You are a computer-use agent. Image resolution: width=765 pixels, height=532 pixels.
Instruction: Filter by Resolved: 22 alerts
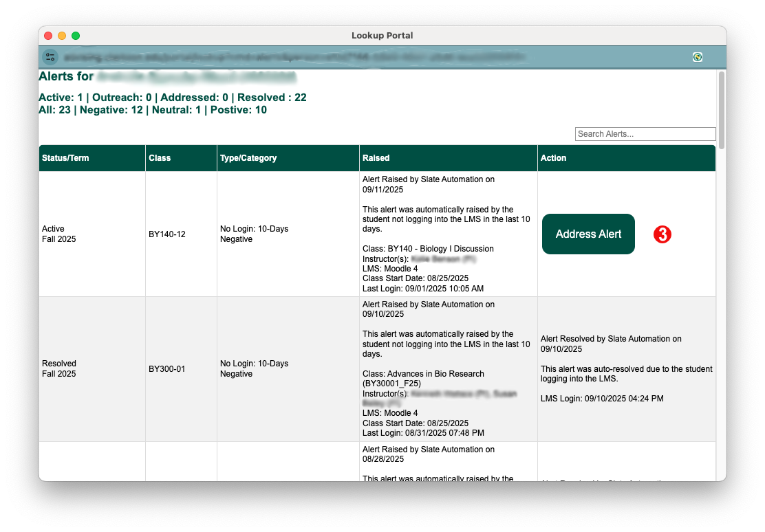(272, 98)
